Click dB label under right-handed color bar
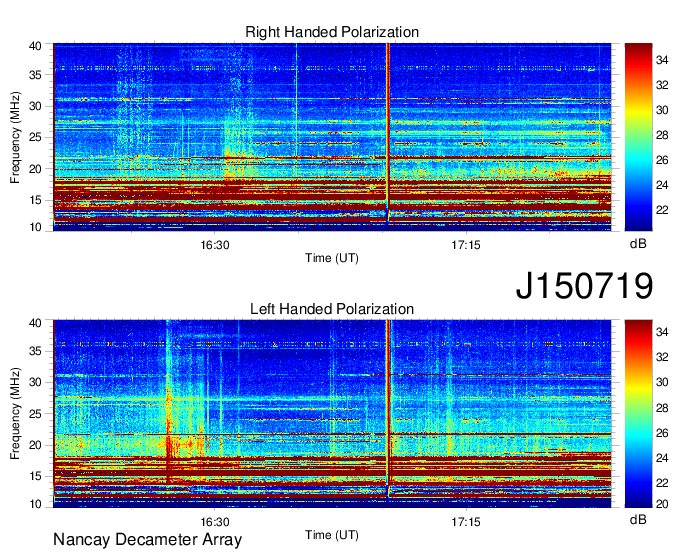Screen dimensions: 680x552 638,244
